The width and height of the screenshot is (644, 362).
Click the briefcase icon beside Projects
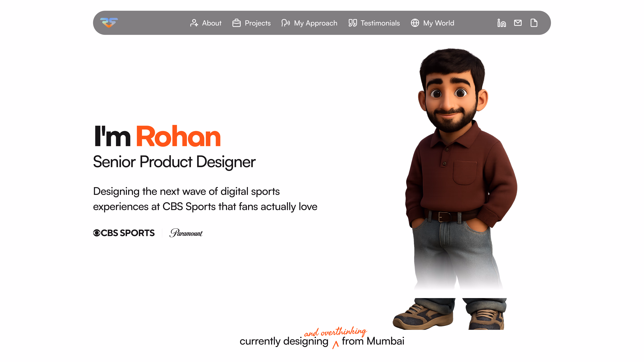[236, 23]
